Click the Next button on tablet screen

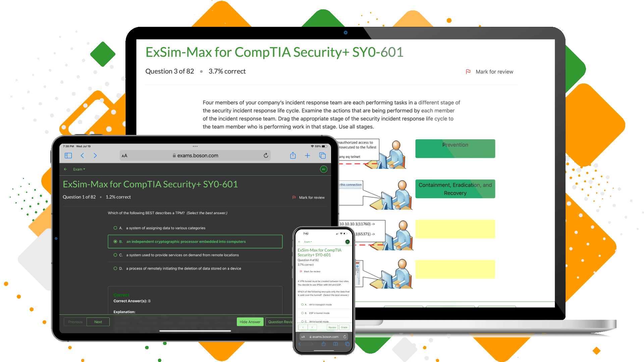(98, 322)
